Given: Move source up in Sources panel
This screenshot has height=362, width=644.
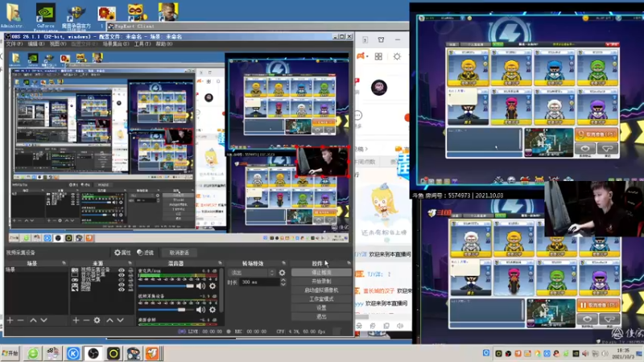Looking at the screenshot, I should tap(109, 320).
